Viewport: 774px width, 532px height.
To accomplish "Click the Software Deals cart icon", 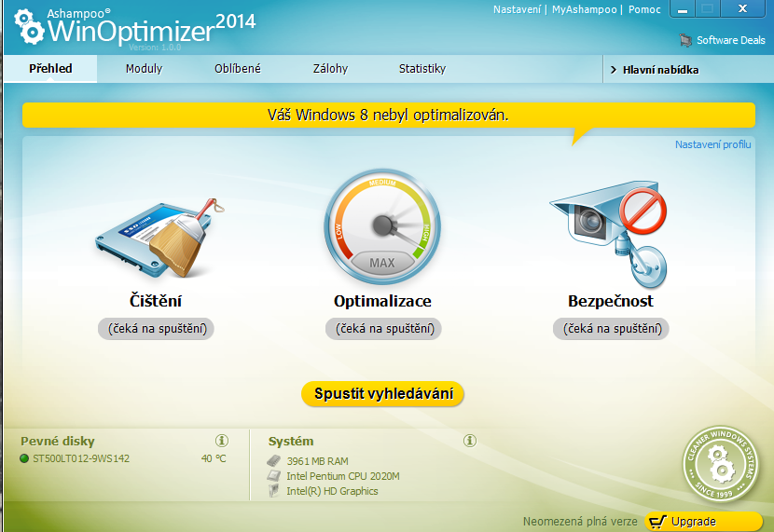I will 686,40.
